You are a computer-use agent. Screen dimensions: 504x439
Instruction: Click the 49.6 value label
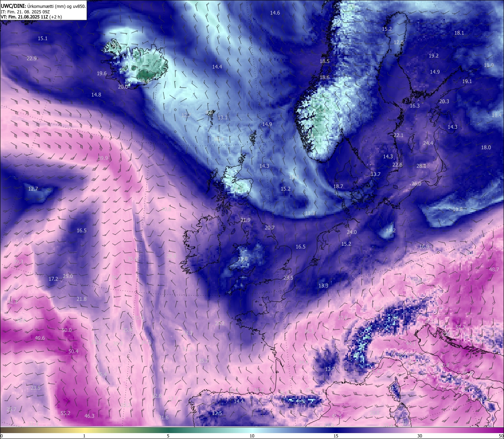[x=40, y=338]
